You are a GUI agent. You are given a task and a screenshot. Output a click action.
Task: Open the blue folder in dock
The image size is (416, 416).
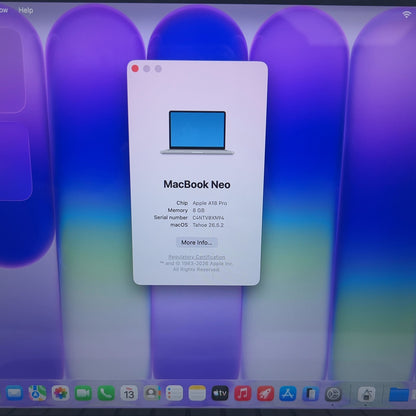pyautogui.click(x=399, y=394)
